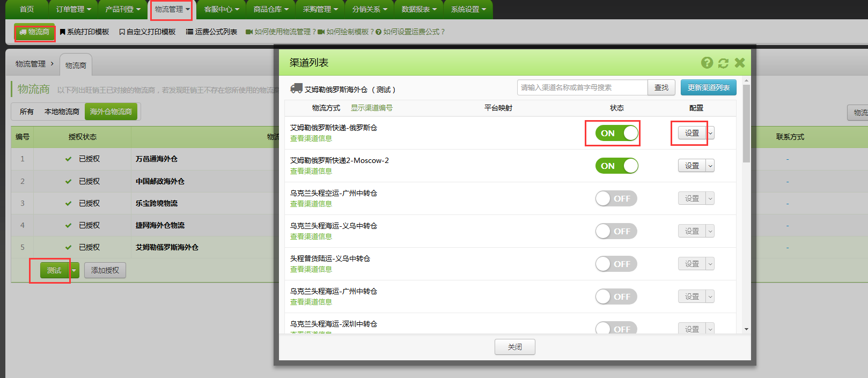Refresh the 渠道列表 dialog with the reload icon
Image resolution: width=868 pixels, height=378 pixels.
723,63
